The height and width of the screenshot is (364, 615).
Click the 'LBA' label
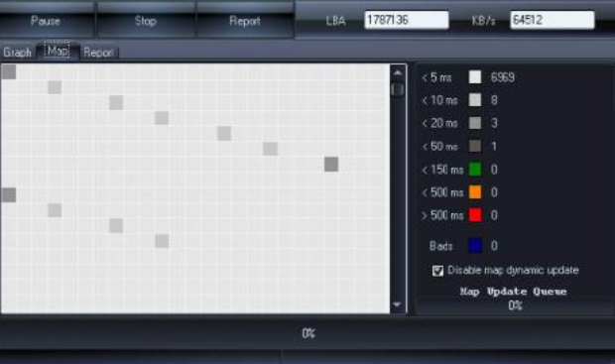point(335,21)
